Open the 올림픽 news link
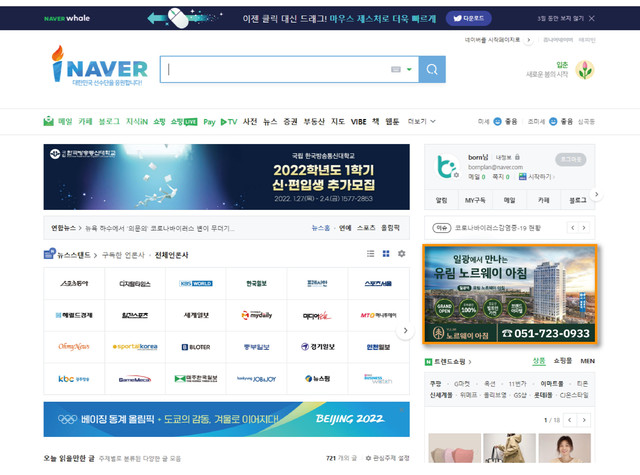The height and width of the screenshot is (475, 640). click(390, 228)
